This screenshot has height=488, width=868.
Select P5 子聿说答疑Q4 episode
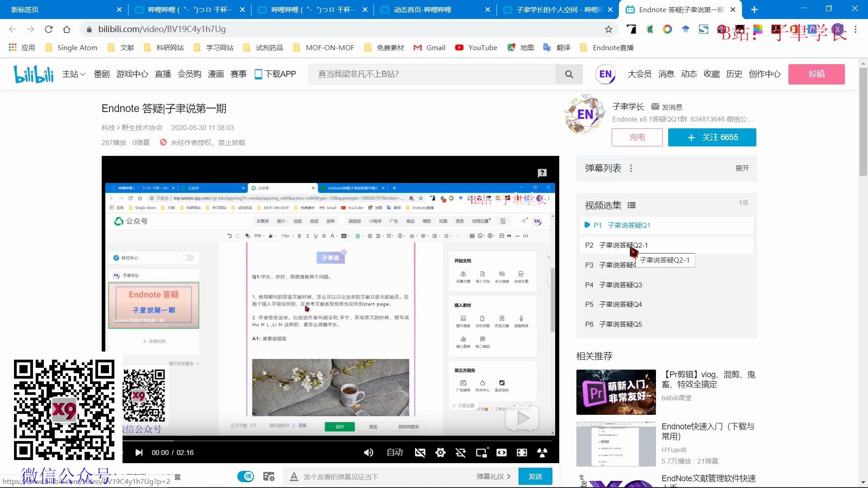click(666, 305)
